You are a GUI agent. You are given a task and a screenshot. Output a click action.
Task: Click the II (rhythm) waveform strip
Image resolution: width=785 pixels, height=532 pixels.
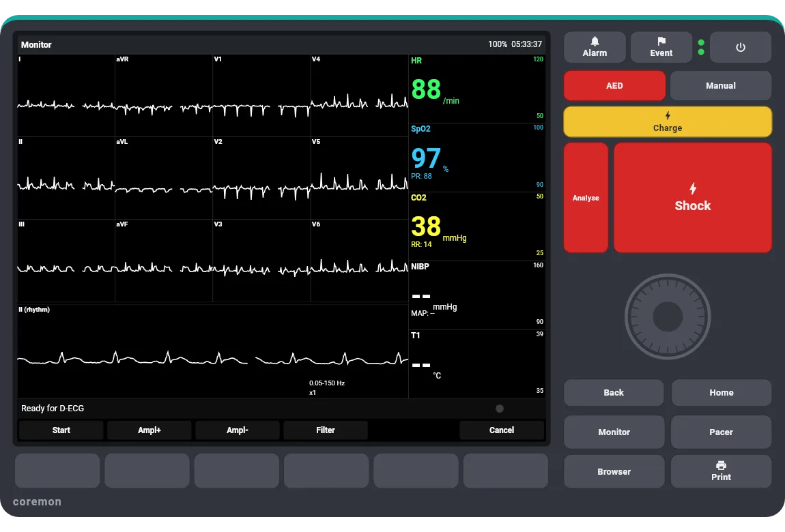[213, 351]
